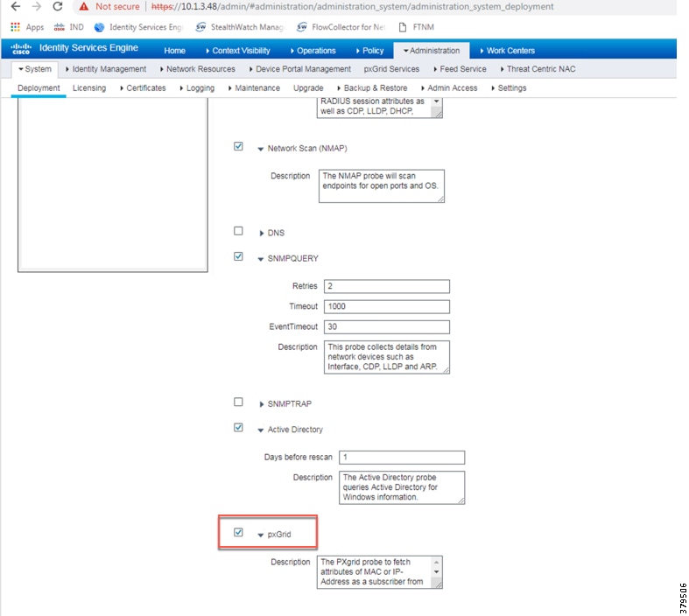
Task: Open the FTNM bookmark
Action: point(416,27)
